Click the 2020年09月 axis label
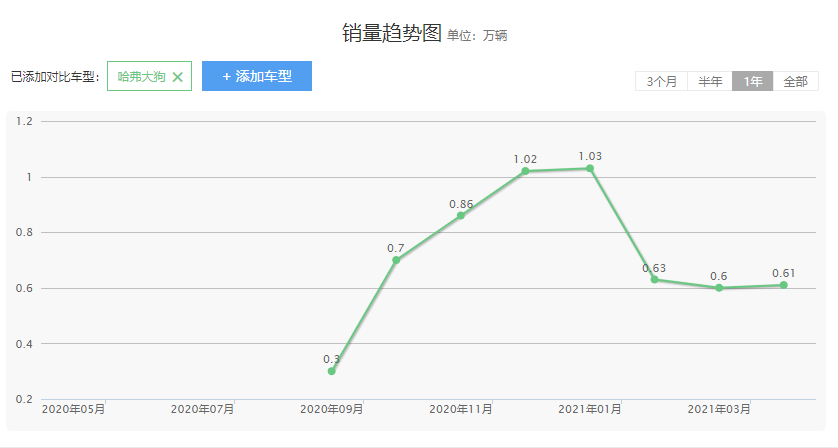 pos(331,410)
